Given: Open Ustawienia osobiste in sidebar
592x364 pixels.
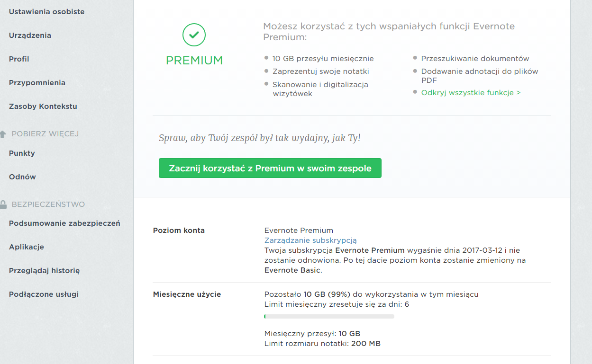Looking at the screenshot, I should (46, 12).
